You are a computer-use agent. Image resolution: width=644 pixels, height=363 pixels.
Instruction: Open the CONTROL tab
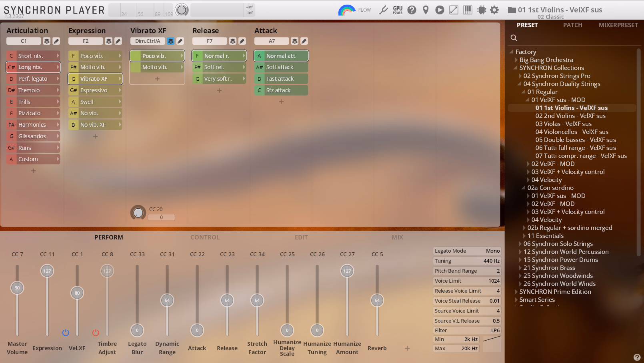click(205, 237)
